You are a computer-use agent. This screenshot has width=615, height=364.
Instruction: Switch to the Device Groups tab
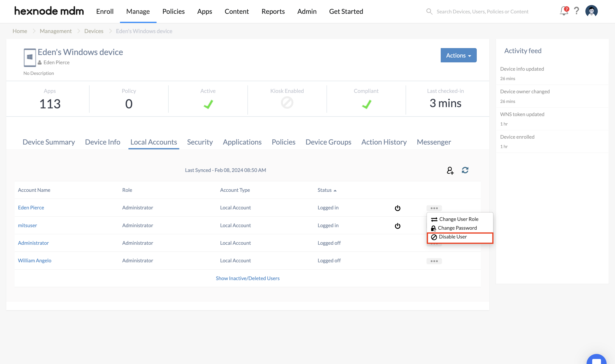tap(328, 142)
